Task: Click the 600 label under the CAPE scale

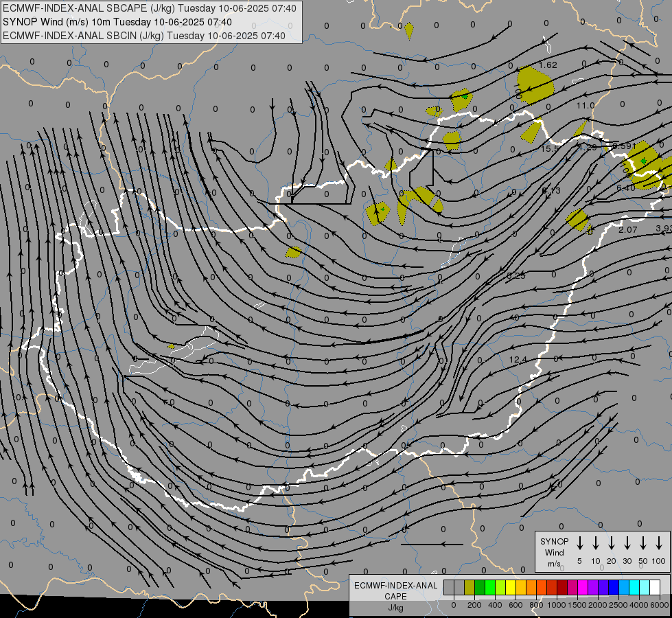Action: 515,605
